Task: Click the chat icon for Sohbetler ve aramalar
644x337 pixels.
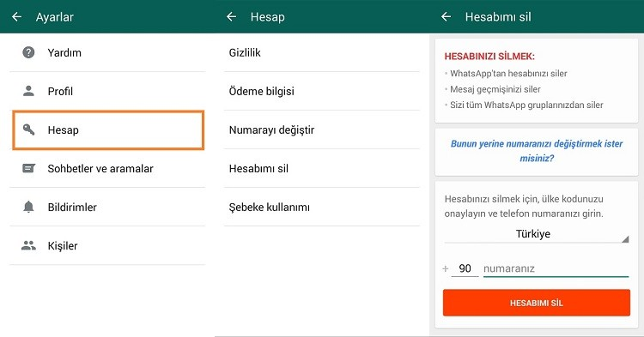Action: coord(28,168)
